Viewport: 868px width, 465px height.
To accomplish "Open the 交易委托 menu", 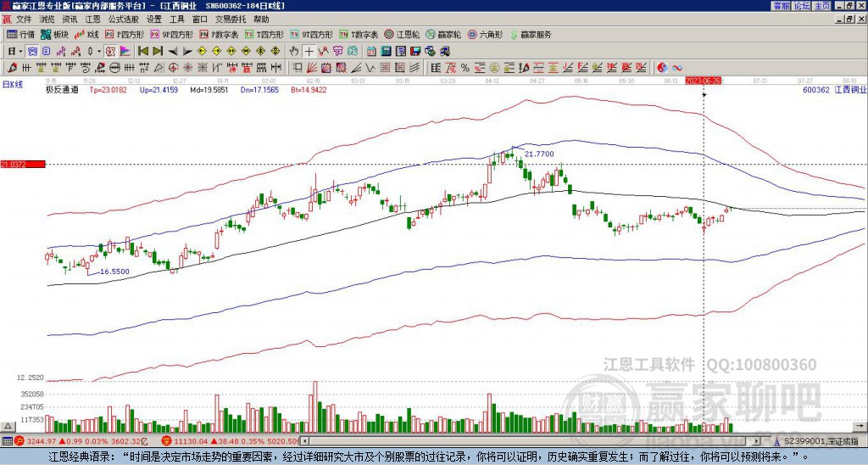I will [x=231, y=20].
